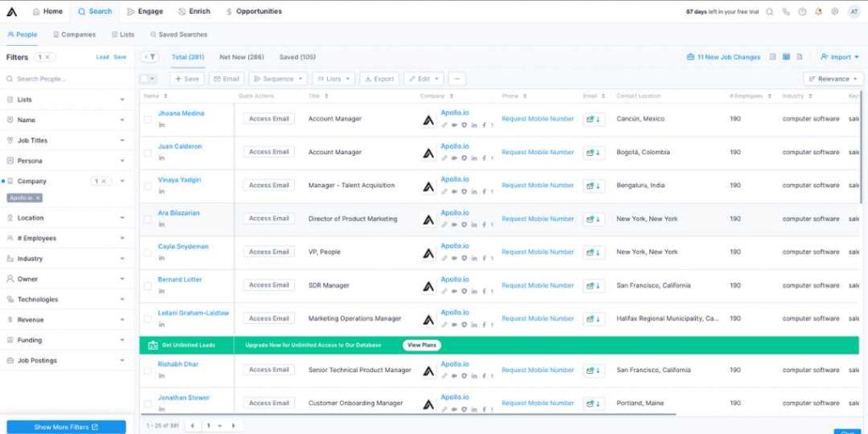Screen dimensions: 868x434
Task: Open the settings gear in header
Action: coord(835,12)
